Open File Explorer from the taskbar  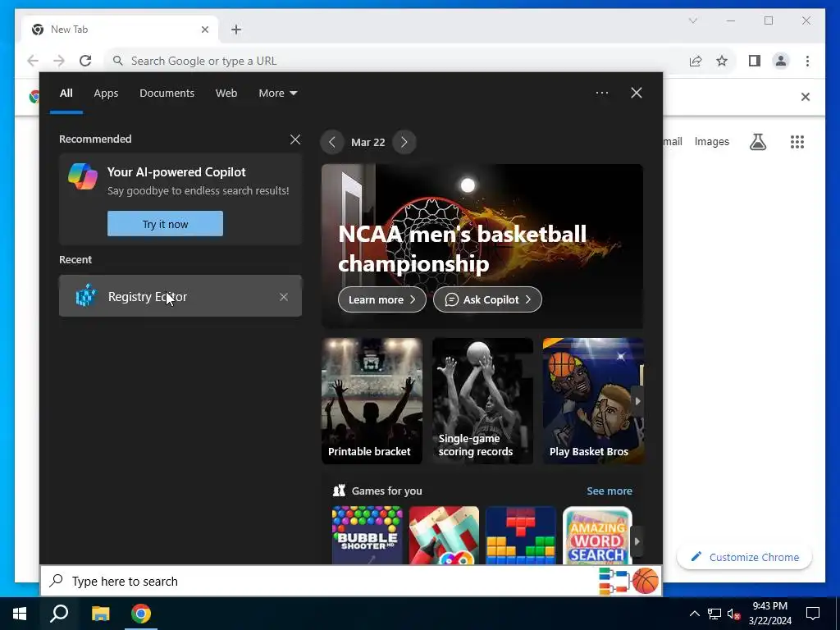(100, 614)
